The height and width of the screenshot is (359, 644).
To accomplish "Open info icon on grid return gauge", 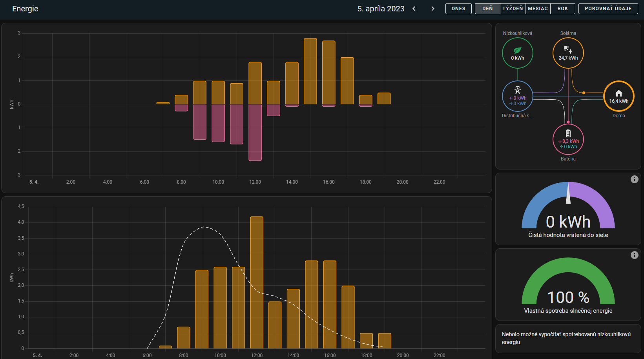I will [x=634, y=179].
